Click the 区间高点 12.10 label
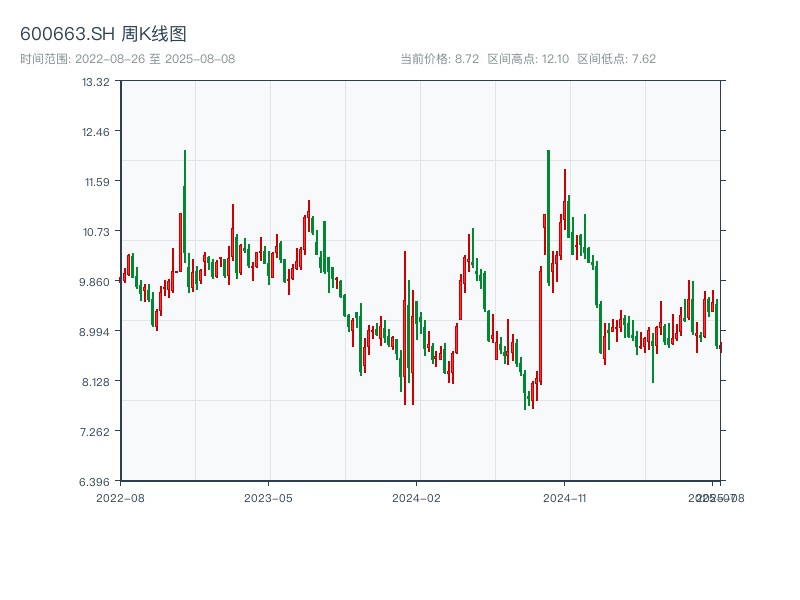 pos(528,59)
